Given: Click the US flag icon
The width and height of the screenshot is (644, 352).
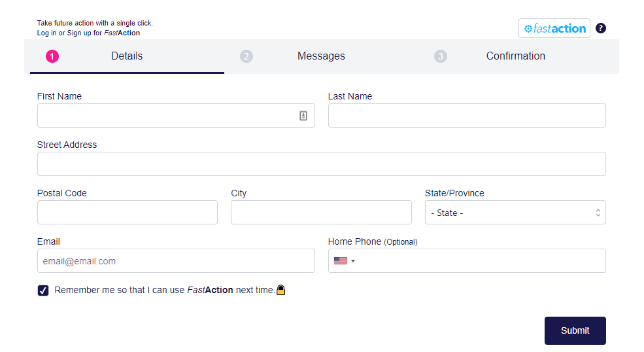Looking at the screenshot, I should click(x=341, y=260).
